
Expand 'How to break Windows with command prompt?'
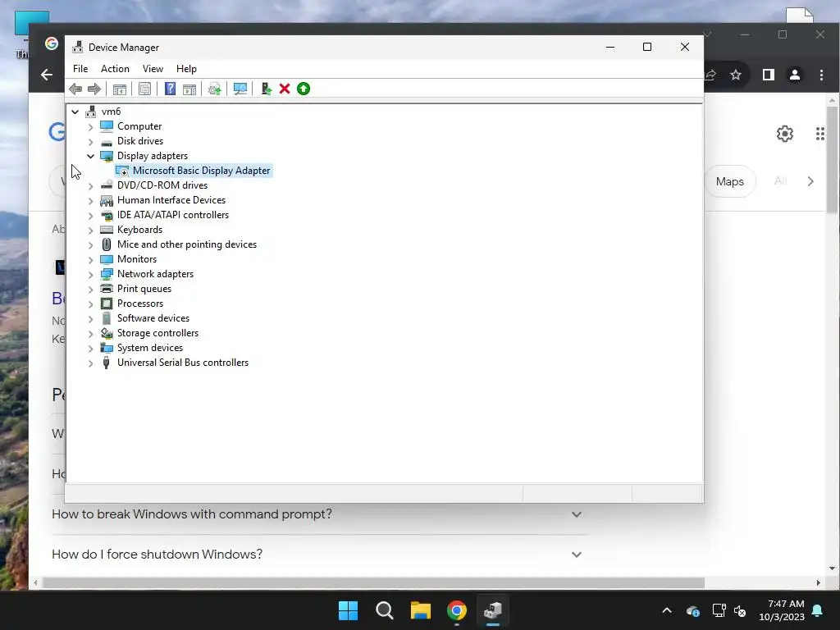coord(577,514)
